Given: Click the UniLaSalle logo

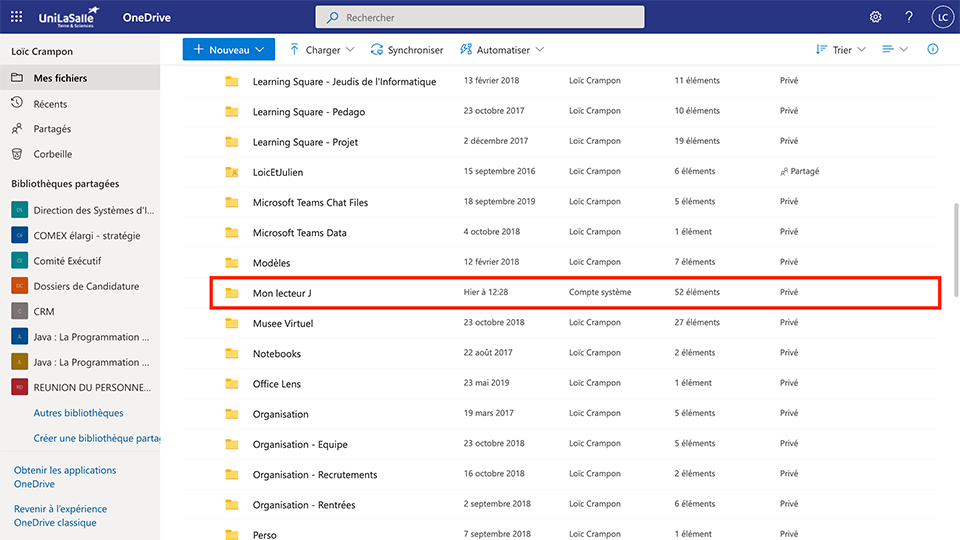Looking at the screenshot, I should pos(69,17).
